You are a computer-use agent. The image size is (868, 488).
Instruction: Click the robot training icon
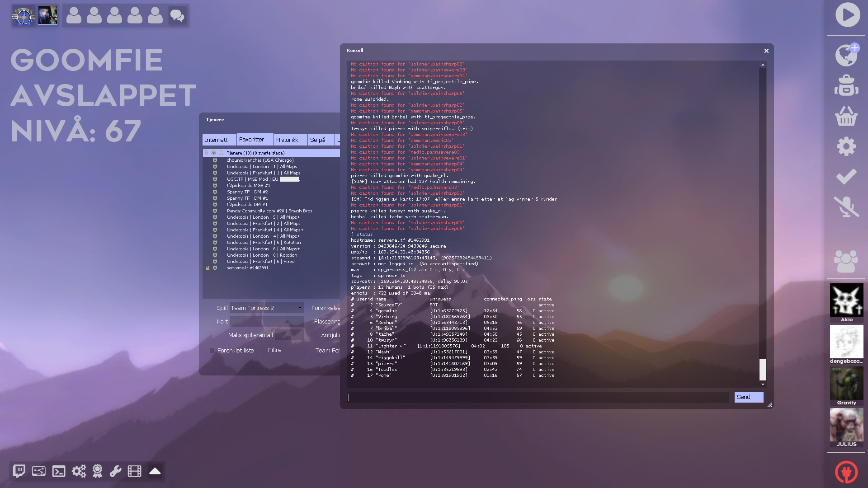coord(846,85)
